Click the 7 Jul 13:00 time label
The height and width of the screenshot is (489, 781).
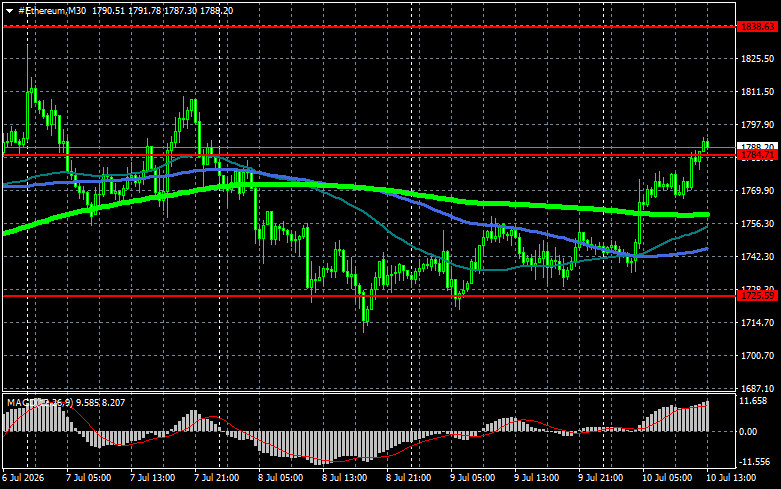click(x=152, y=478)
